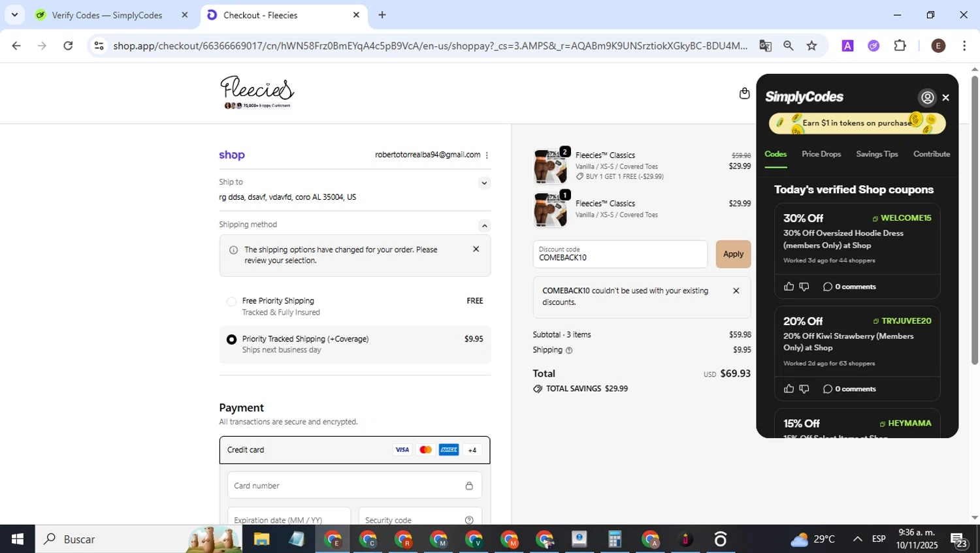
Task: Click the security code help icon
Action: [469, 520]
